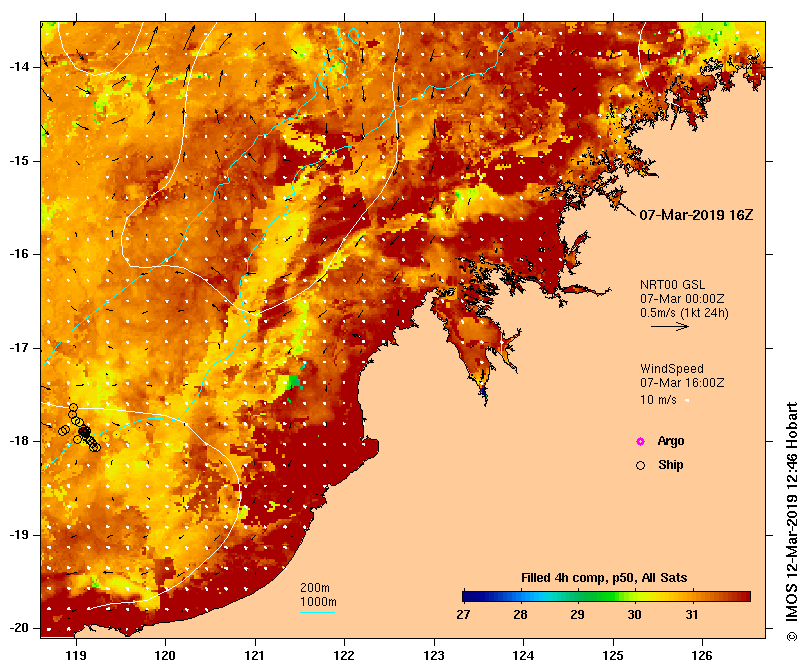This screenshot has height=672, width=809.
Task: Click the longitude label 125
Action: point(613,655)
